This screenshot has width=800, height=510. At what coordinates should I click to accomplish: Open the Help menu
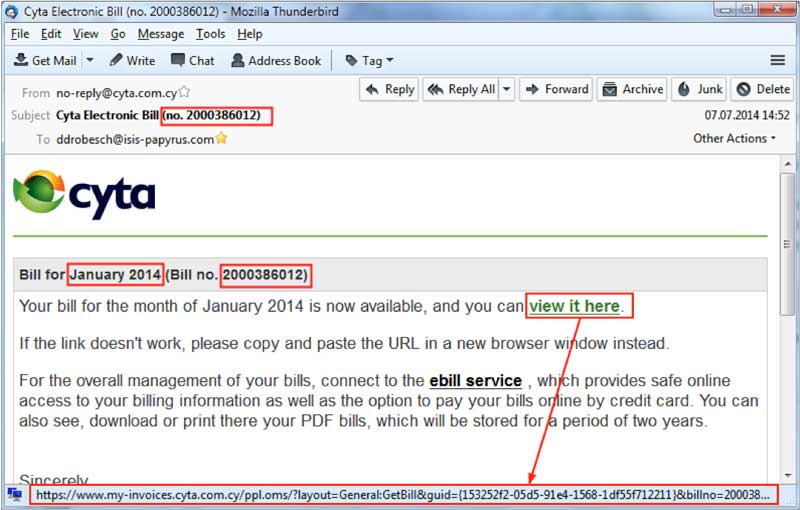point(249,34)
